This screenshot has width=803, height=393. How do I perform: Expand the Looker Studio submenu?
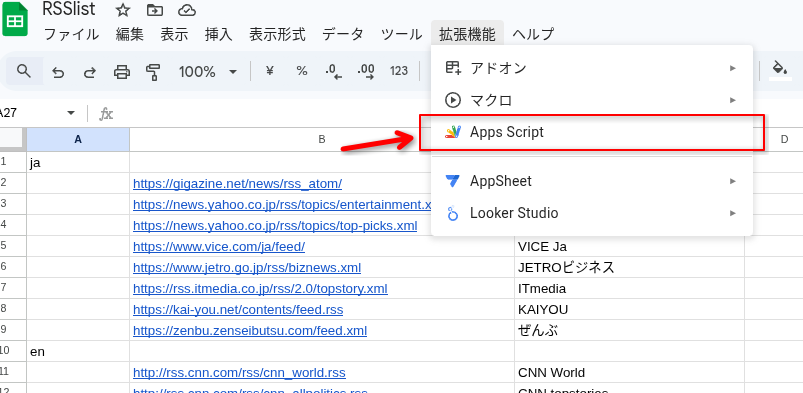(592, 213)
